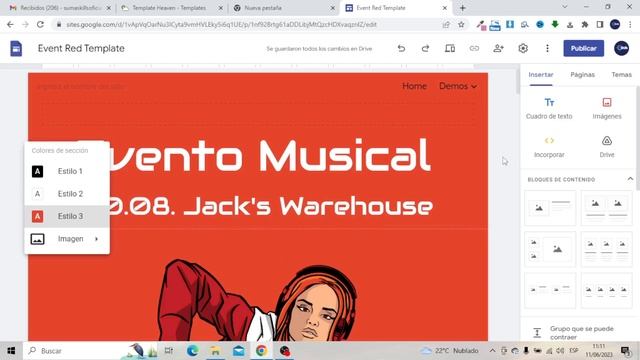Image resolution: width=640 pixels, height=360 pixels.
Task: Select the four-image row content block
Action: pyautogui.click(x=607, y=290)
